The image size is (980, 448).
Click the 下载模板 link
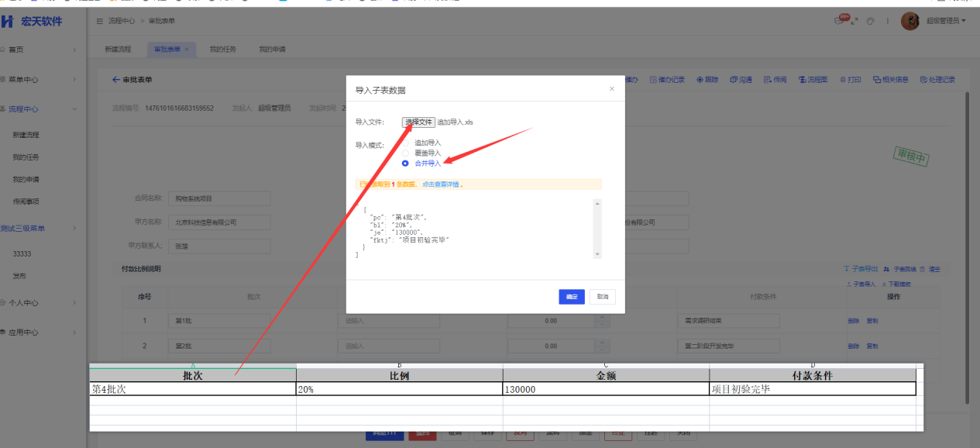tap(896, 284)
